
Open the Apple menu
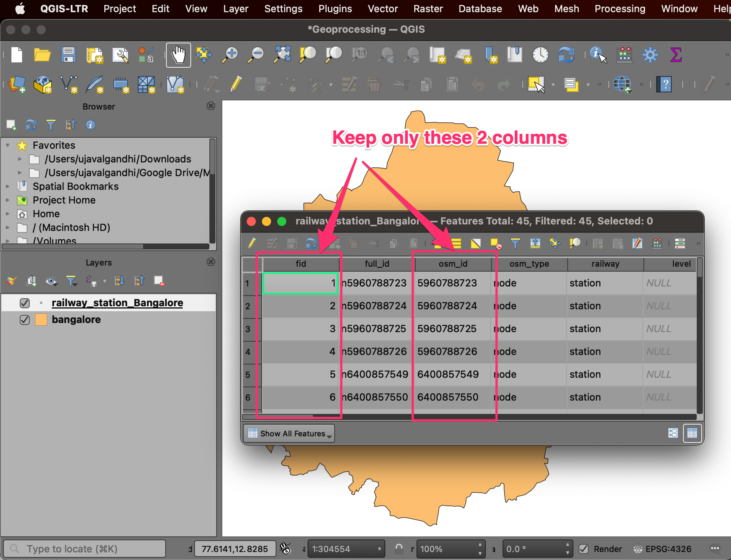20,9
